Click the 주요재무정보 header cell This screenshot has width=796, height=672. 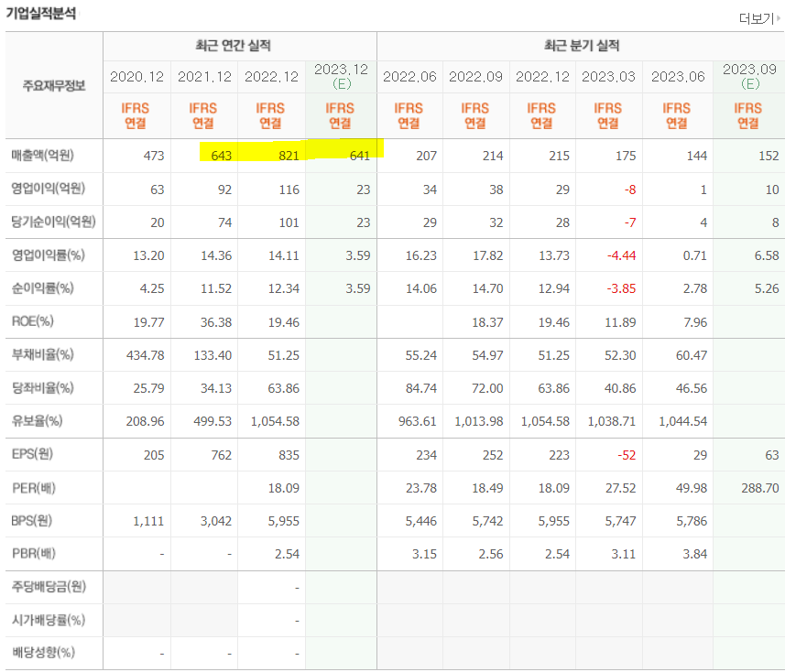pyautogui.click(x=54, y=85)
